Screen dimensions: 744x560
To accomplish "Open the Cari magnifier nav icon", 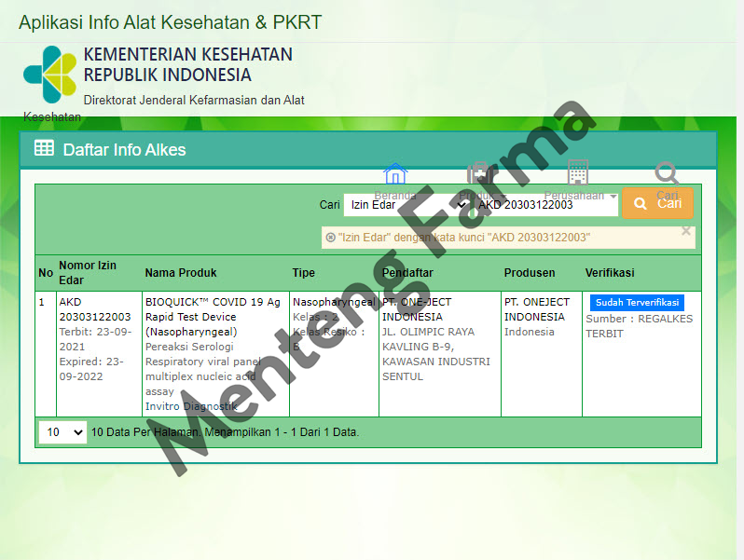I will [667, 173].
